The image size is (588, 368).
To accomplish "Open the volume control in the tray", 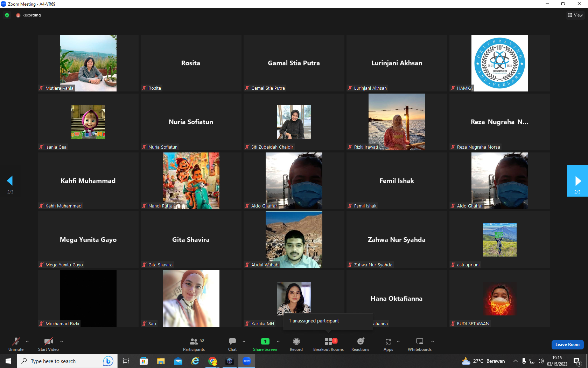I will coord(541,361).
